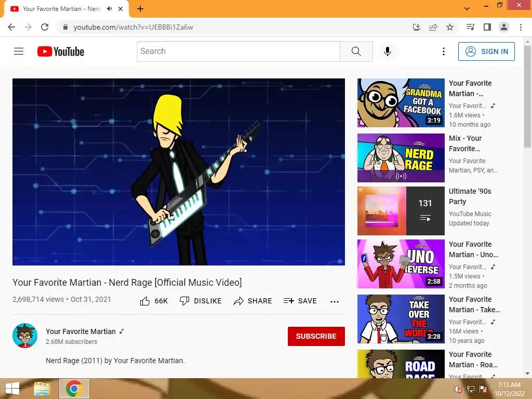Open the YouTube hamburger guide menu
Viewport: 532px width, 399px height.
[x=19, y=51]
